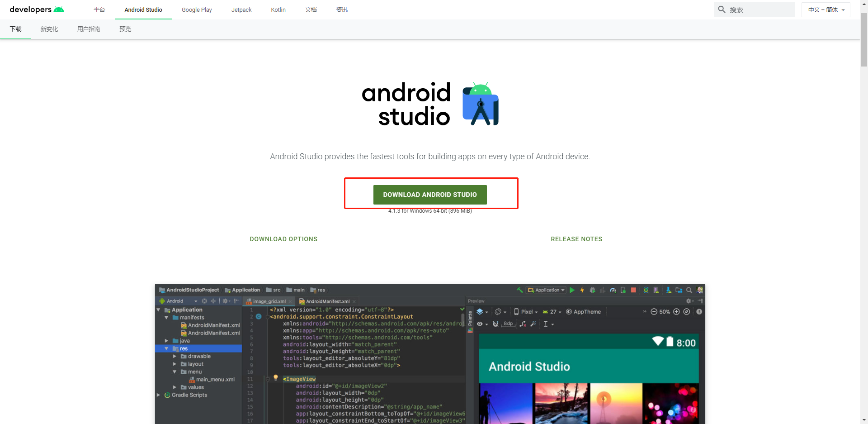
Task: Open the Pixel device dropdown in Preview
Action: point(525,312)
